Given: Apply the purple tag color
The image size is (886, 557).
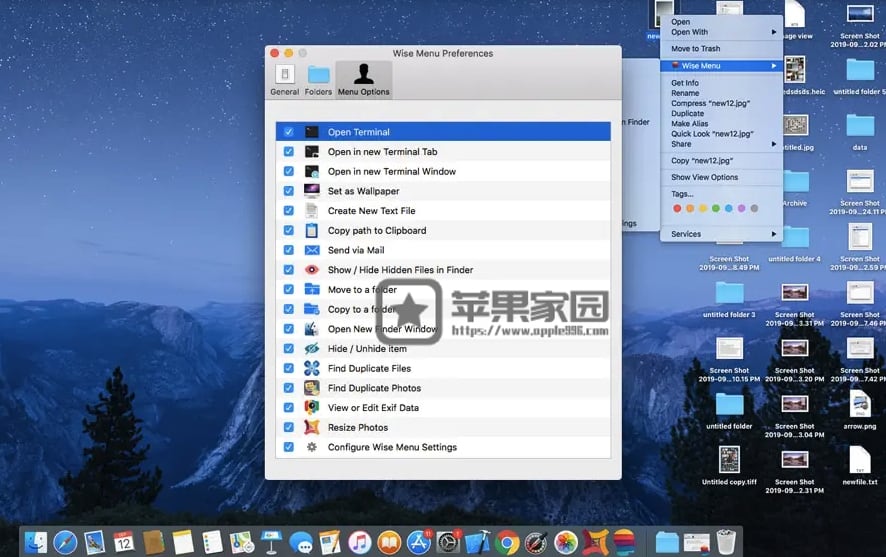Looking at the screenshot, I should (741, 208).
